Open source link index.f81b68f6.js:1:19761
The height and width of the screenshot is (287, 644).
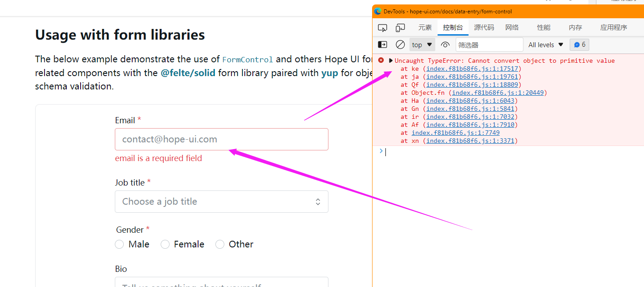472,77
